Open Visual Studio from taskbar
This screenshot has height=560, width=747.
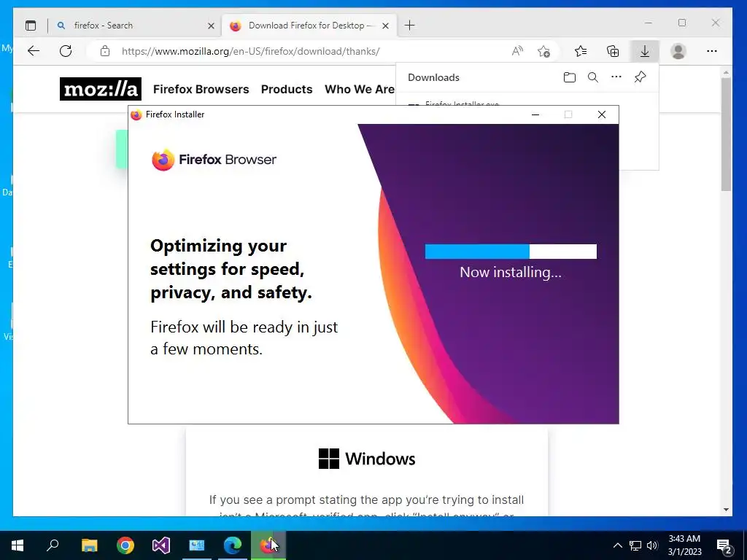[161, 545]
